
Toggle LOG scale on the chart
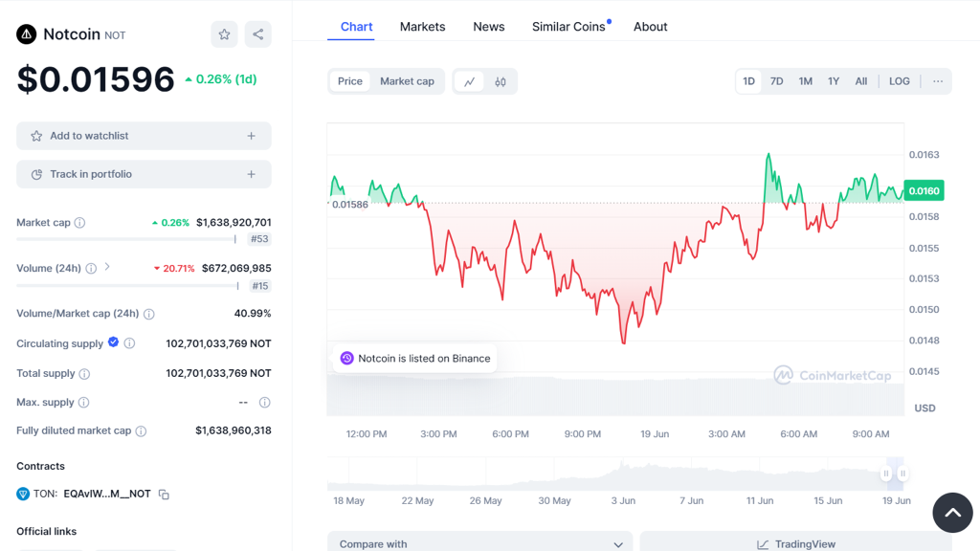coord(900,81)
